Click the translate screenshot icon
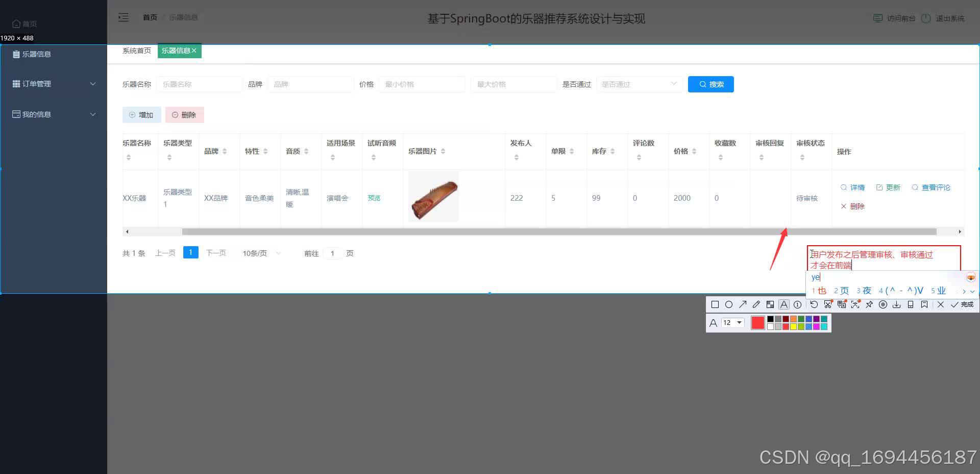The height and width of the screenshot is (474, 980). pos(842,304)
